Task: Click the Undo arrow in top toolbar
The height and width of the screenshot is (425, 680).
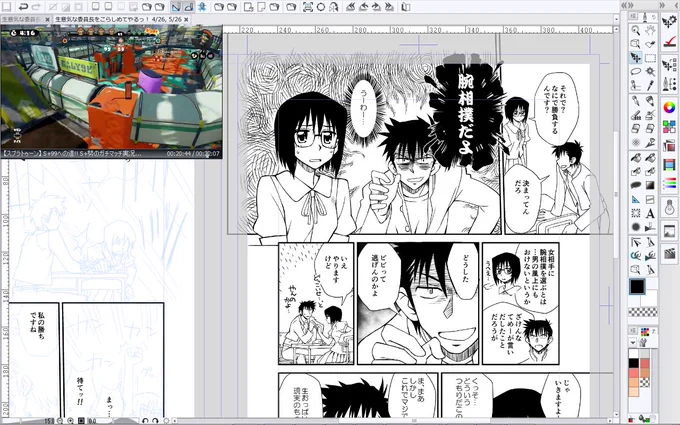Action: (x=23, y=7)
